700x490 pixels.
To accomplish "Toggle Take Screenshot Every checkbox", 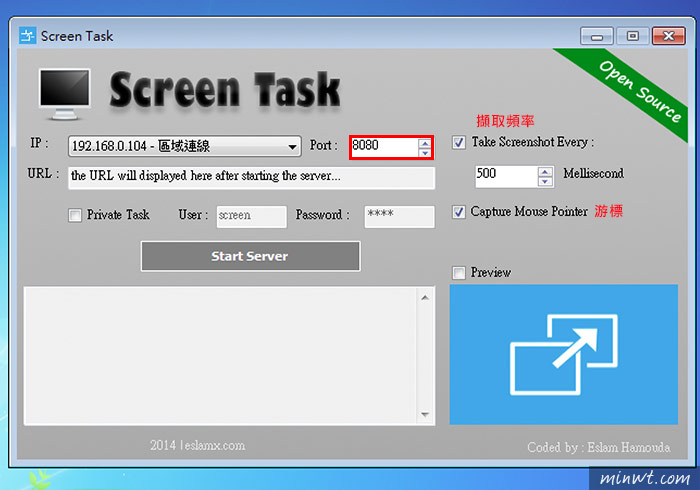I will 458,142.
